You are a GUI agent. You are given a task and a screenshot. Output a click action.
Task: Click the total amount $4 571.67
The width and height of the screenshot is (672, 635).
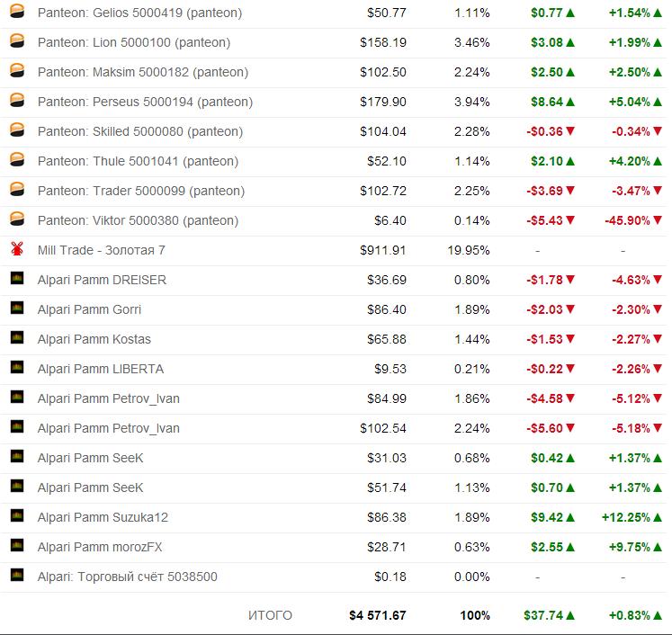point(377,615)
